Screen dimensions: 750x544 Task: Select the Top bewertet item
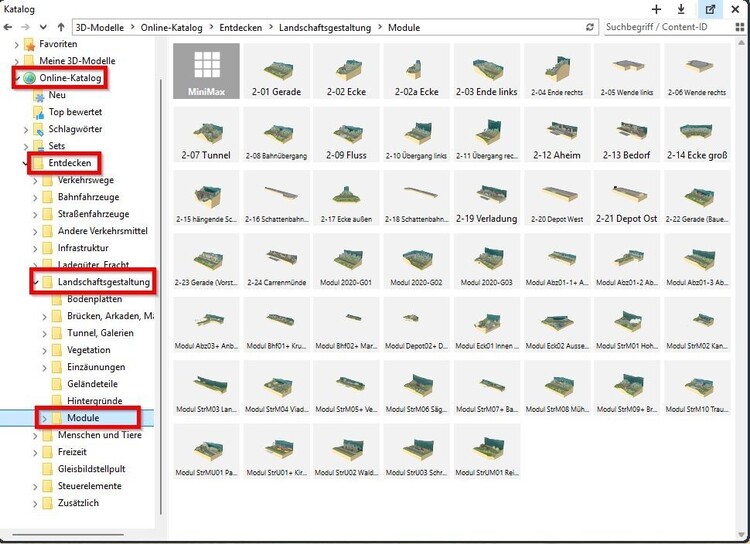76,112
